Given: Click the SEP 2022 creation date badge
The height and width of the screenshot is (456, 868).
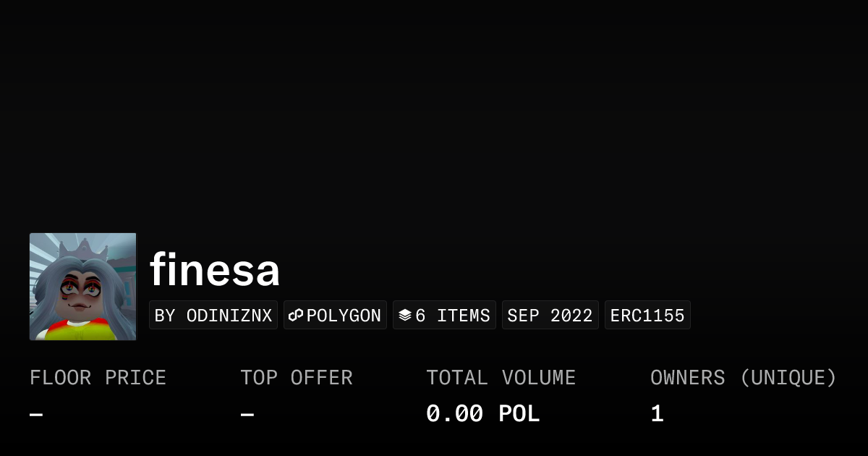Looking at the screenshot, I should pos(550,316).
